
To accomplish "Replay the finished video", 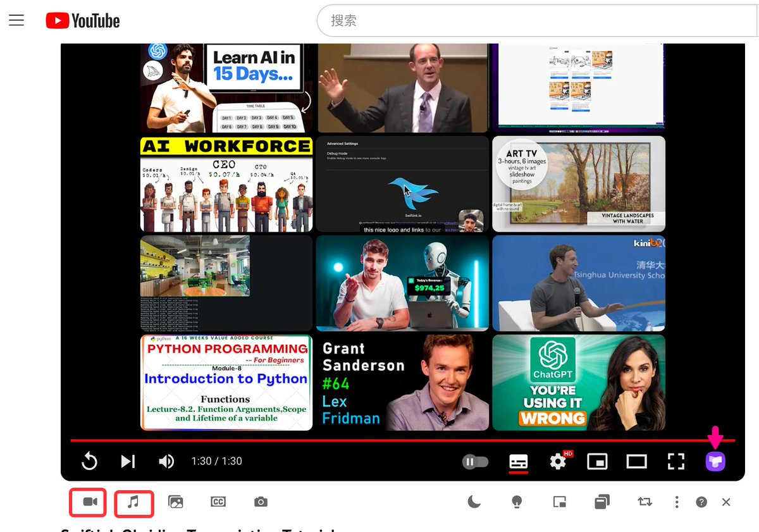I will coord(90,461).
